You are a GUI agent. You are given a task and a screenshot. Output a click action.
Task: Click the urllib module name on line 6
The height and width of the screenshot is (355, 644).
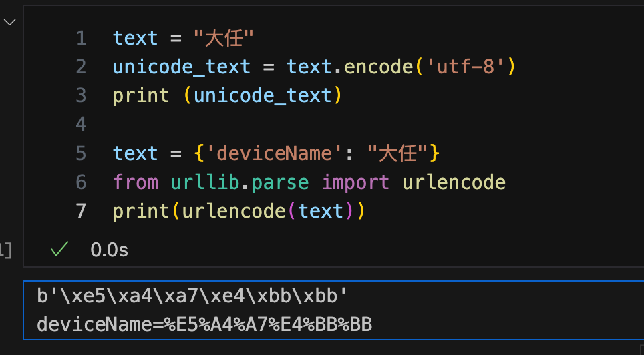205,182
